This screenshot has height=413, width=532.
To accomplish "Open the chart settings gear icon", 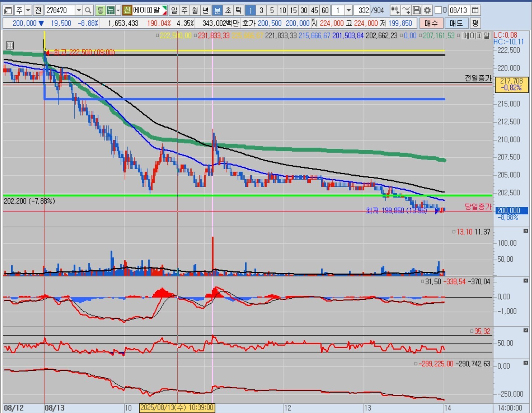I will [427, 10].
